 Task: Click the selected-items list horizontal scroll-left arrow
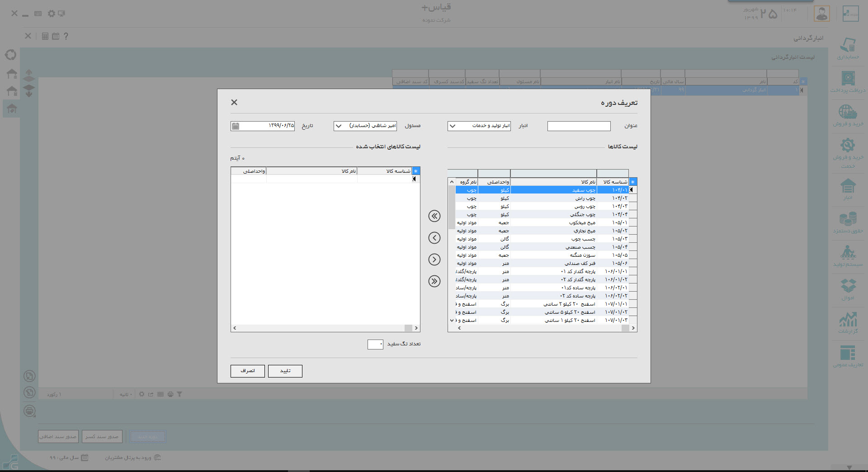coord(235,328)
